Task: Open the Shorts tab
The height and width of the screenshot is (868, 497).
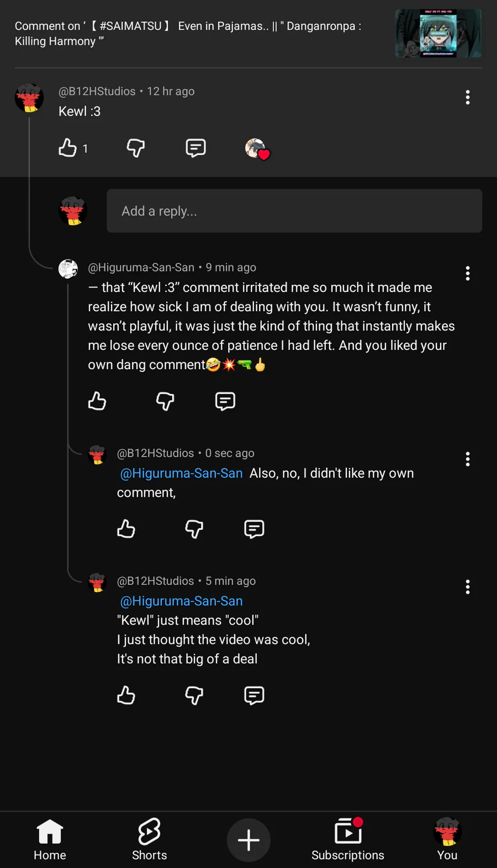Action: coord(149,840)
